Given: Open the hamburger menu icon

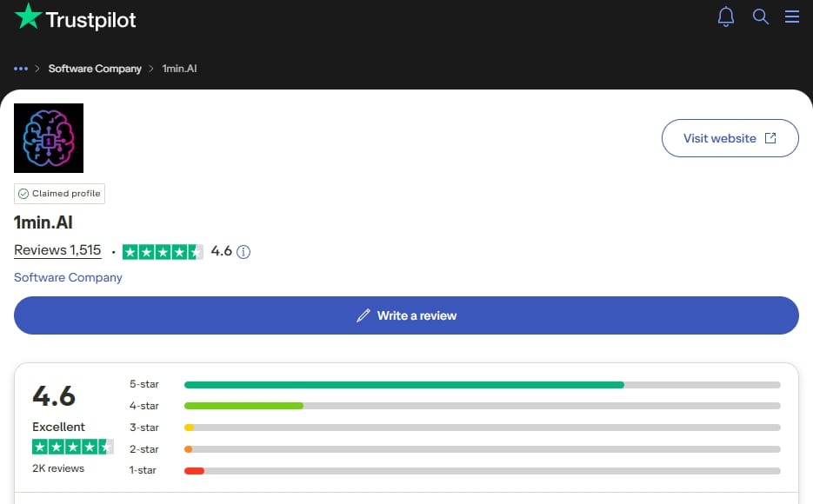Looking at the screenshot, I should click(x=792, y=17).
